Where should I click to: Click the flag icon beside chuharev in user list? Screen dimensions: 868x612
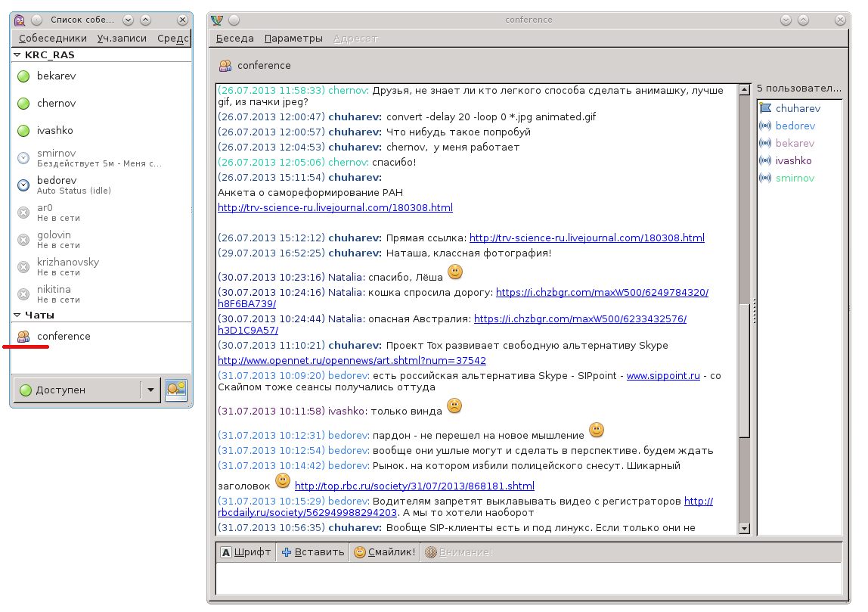coord(765,109)
